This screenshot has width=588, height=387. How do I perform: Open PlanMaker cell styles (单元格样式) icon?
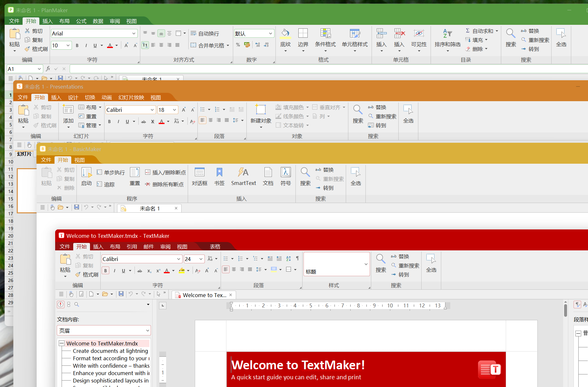point(355,33)
